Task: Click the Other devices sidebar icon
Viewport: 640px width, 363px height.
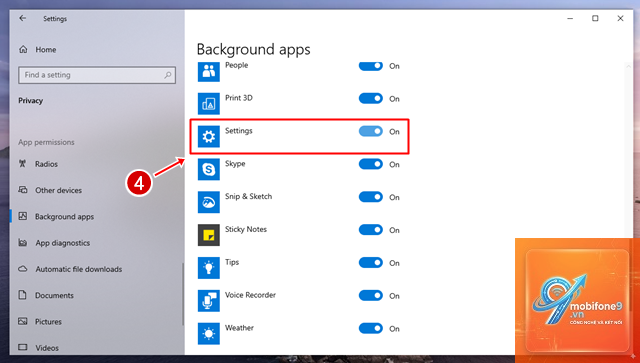Action: pos(23,190)
